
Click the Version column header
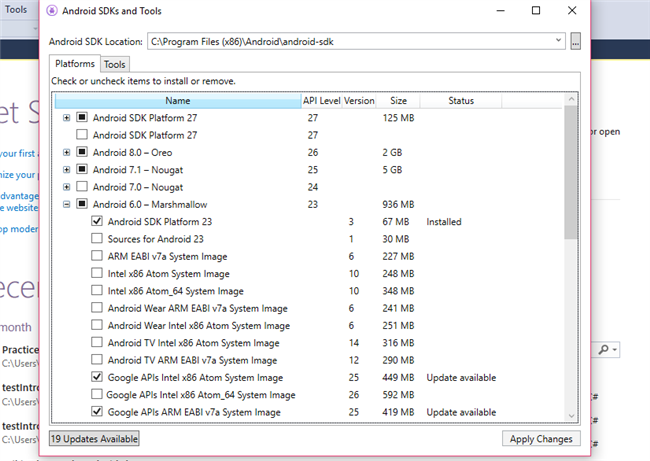click(359, 101)
